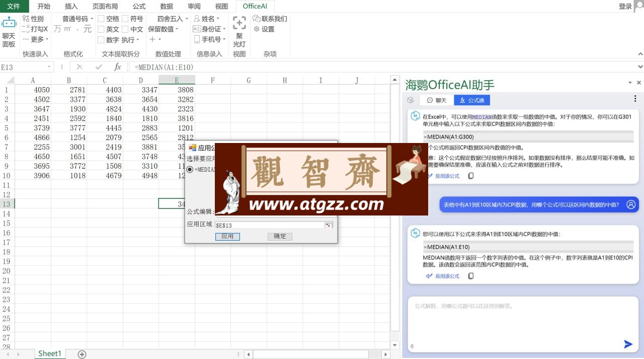Expand the Name Box dropdown arrow
The image size is (644, 359).
pyautogui.click(x=49, y=67)
